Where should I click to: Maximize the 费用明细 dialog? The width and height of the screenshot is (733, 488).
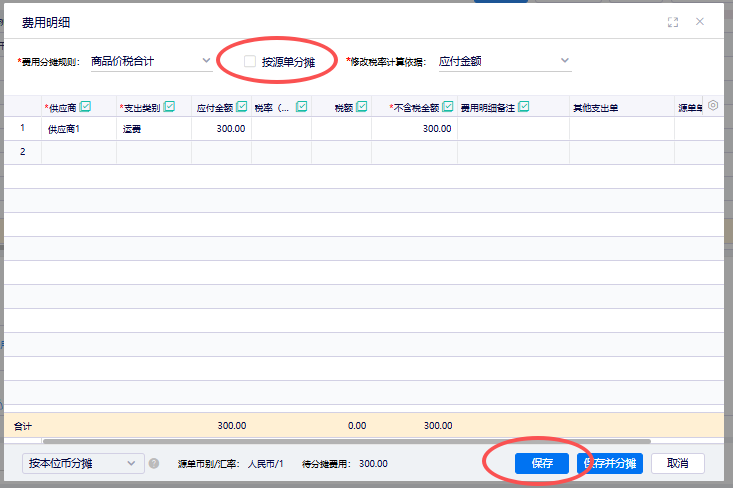673,22
